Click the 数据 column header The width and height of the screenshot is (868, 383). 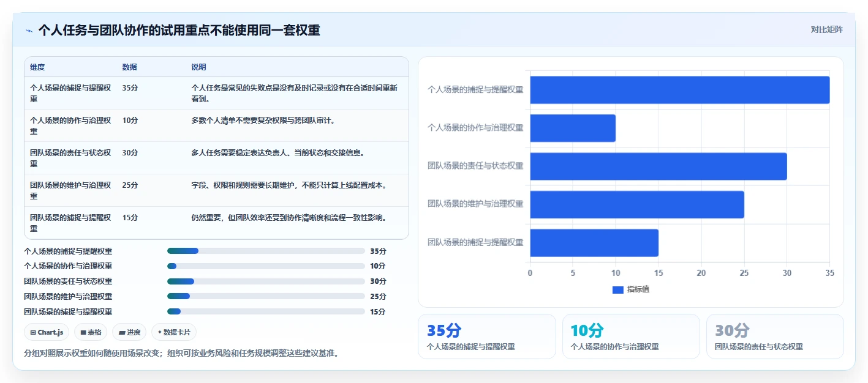pyautogui.click(x=130, y=67)
